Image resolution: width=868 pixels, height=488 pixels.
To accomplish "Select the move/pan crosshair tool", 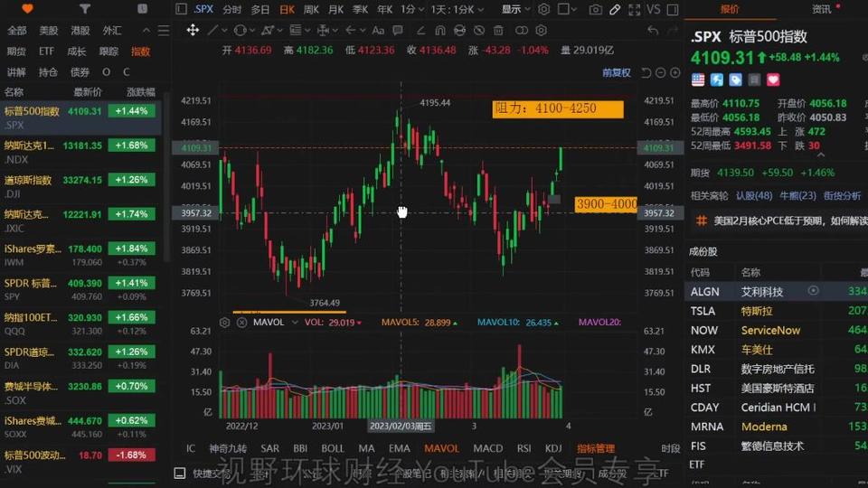I will pos(192,30).
